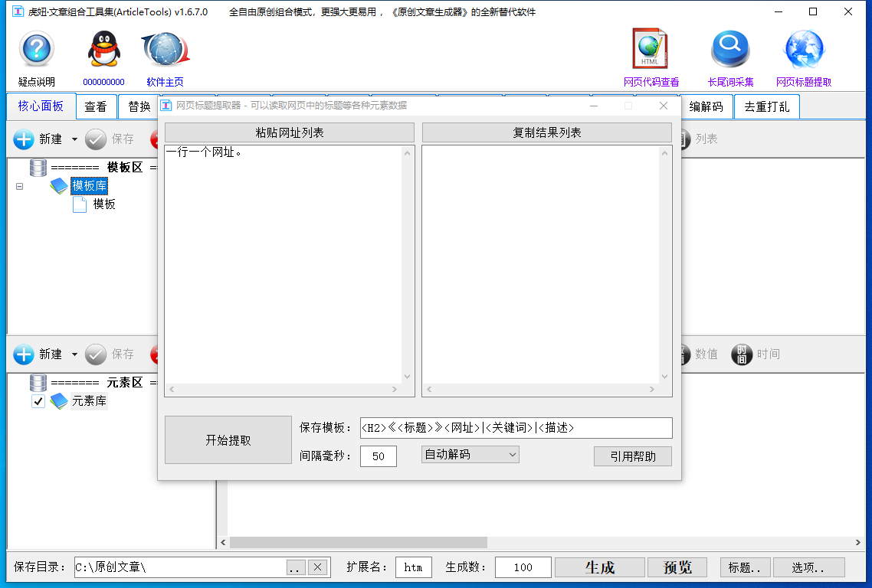Click the main horizontal scrollbar thumb
Image resolution: width=872 pixels, height=588 pixels.
click(358, 542)
